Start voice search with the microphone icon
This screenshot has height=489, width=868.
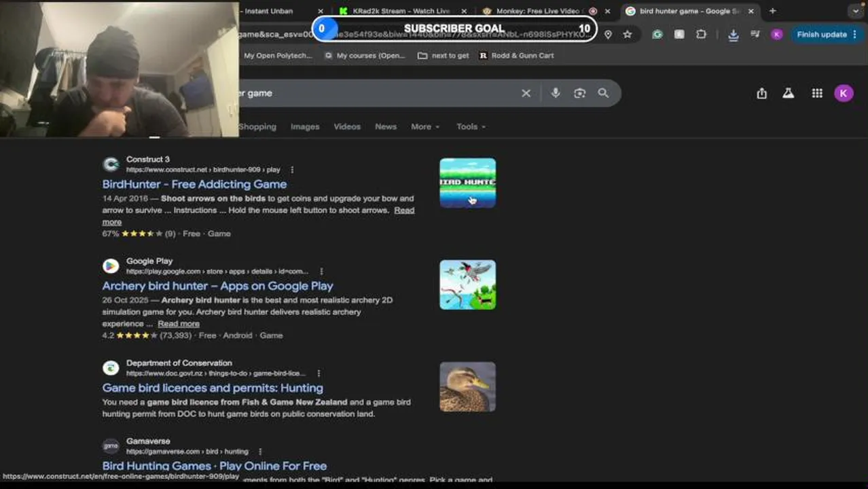556,93
